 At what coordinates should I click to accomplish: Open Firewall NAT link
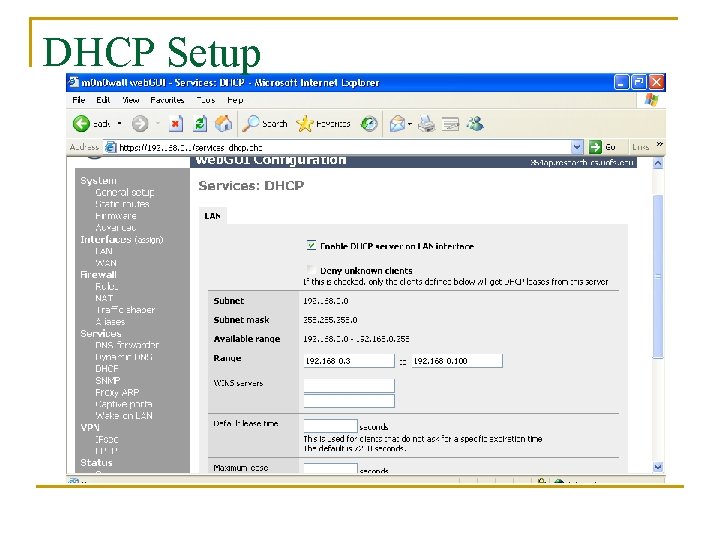point(104,298)
